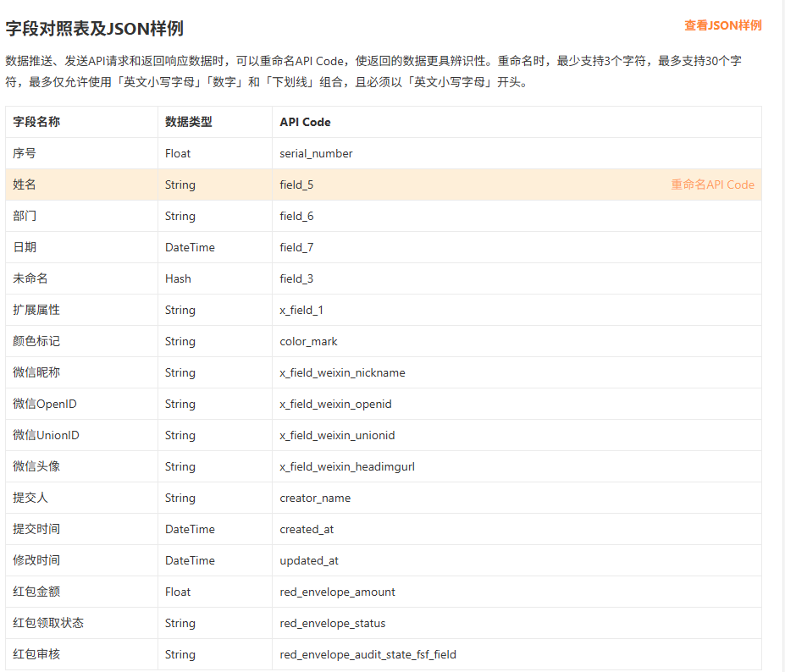Click the creator_name API code cell

tap(315, 498)
